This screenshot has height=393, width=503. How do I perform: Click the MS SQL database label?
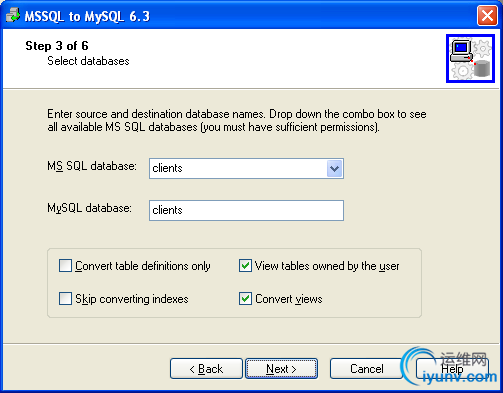(92, 166)
